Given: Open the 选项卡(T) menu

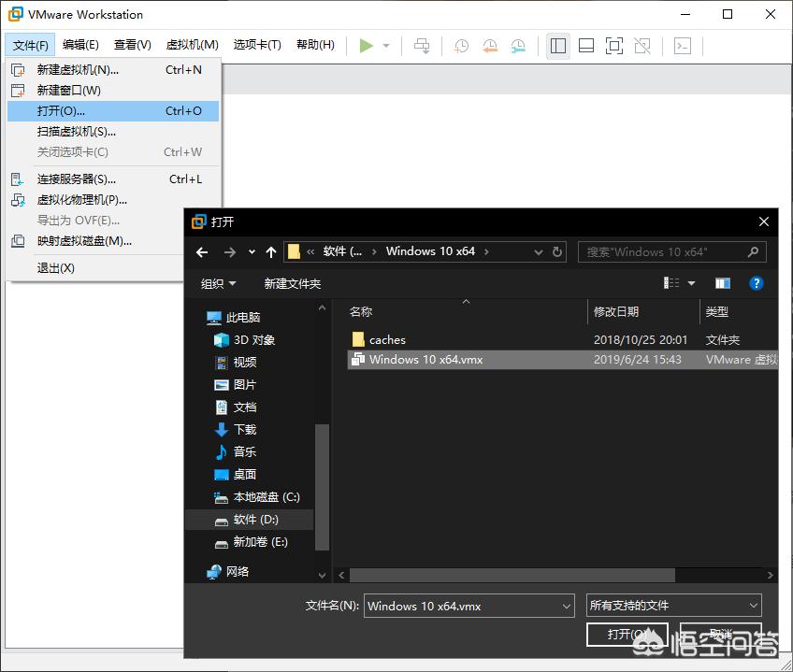Looking at the screenshot, I should click(x=257, y=45).
